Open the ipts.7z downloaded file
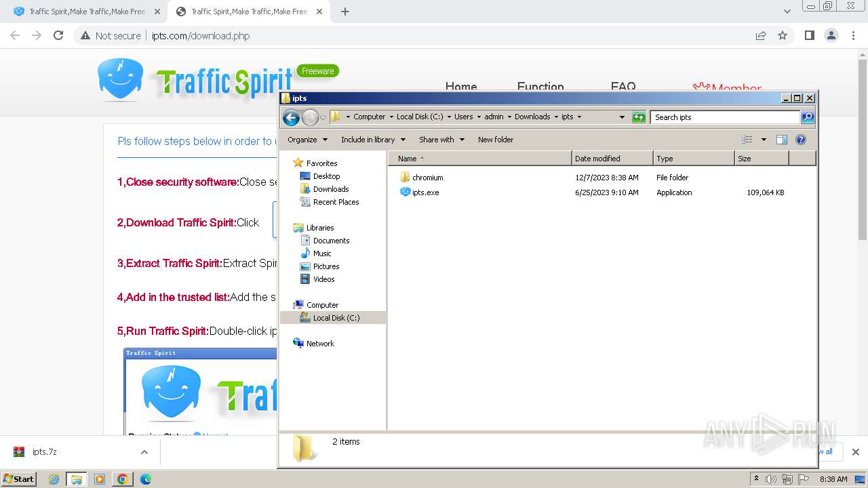 pyautogui.click(x=45, y=452)
